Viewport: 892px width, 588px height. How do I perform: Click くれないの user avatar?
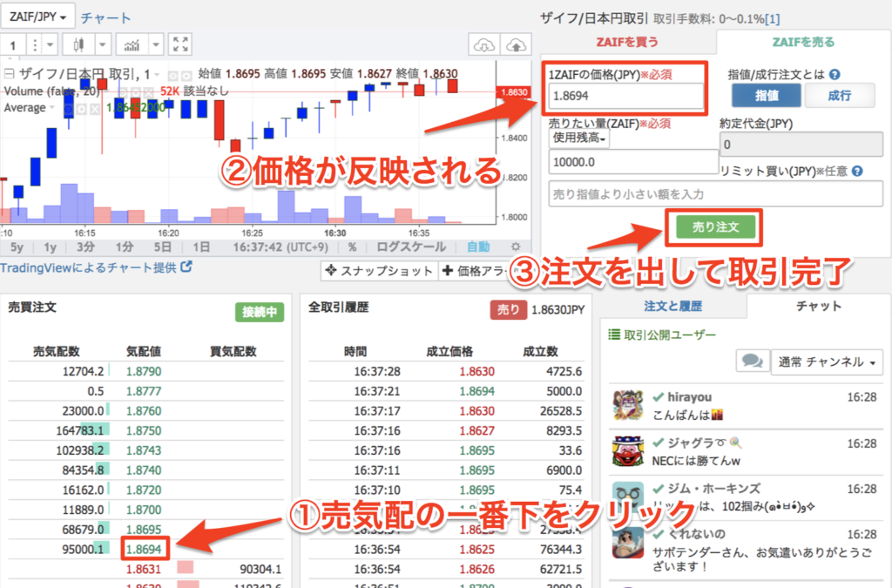click(x=627, y=543)
